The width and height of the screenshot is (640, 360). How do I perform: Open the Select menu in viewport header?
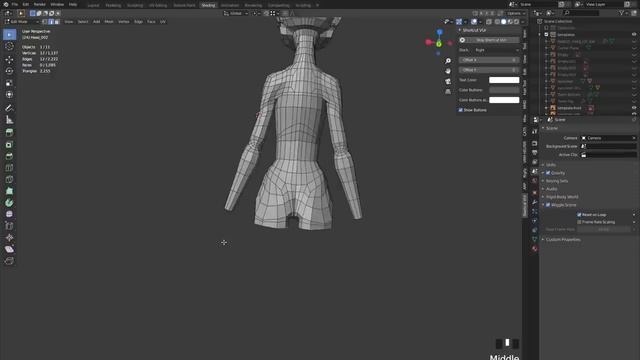(x=83, y=22)
